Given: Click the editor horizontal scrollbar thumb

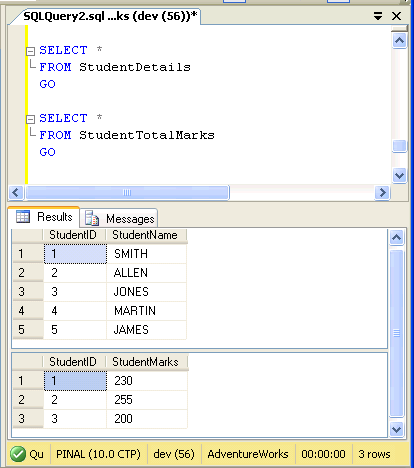Looking at the screenshot, I should [x=127, y=193].
